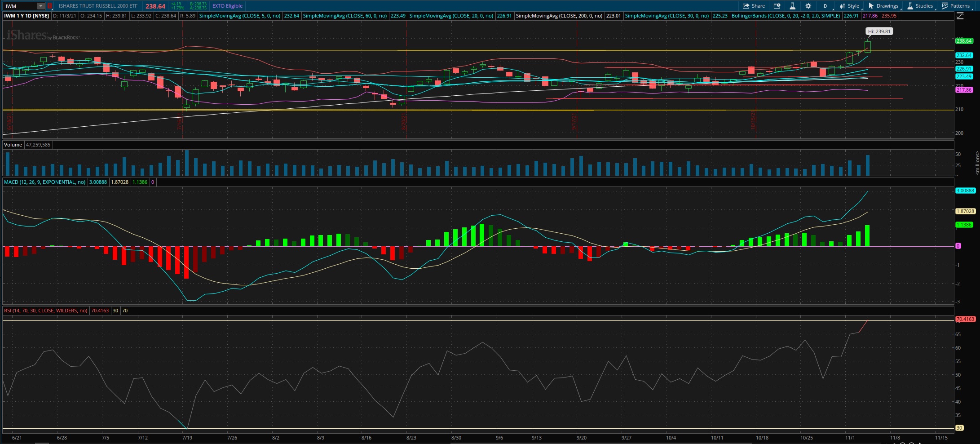Click the red clipboard link indicator beside the symbol
This screenshot has width=980, height=444.
[50, 6]
